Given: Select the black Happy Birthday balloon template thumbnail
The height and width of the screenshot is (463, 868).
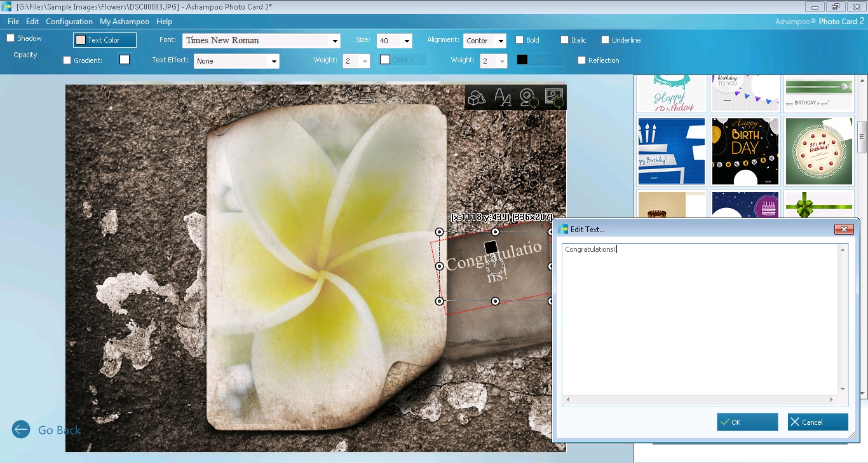Looking at the screenshot, I should 745,151.
